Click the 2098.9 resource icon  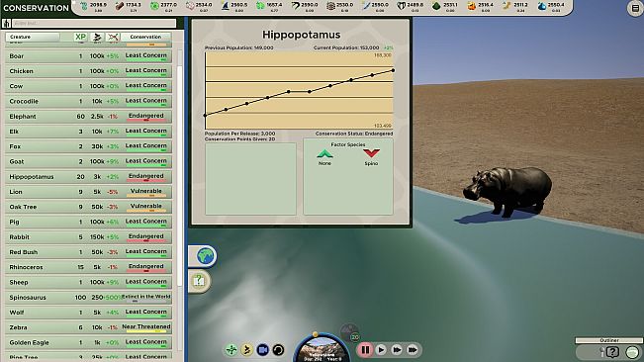(x=84, y=6)
